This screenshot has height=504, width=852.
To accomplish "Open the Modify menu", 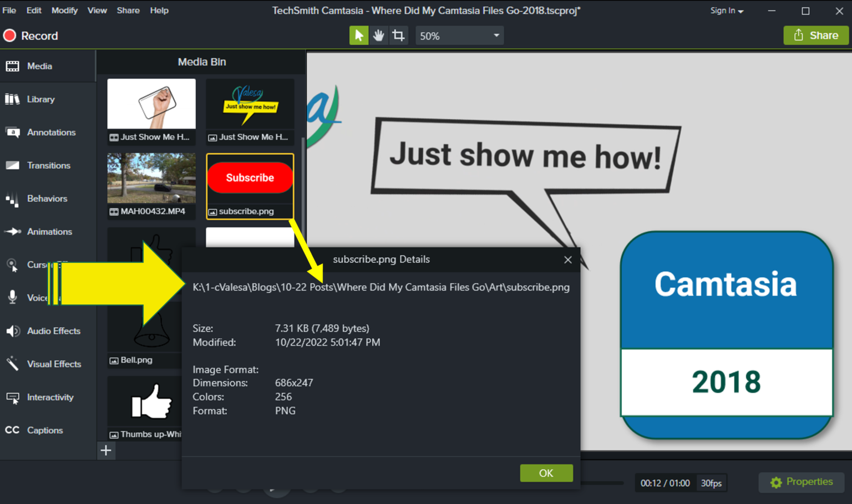I will click(x=64, y=10).
